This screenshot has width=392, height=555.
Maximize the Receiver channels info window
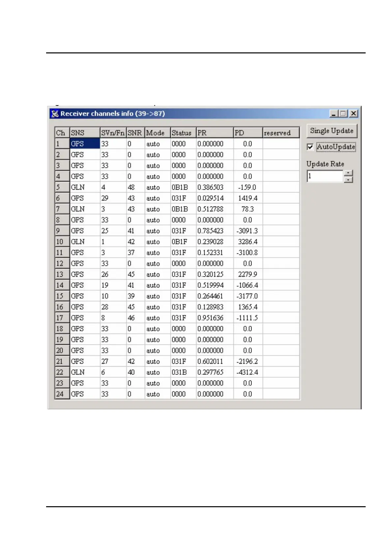click(x=343, y=114)
